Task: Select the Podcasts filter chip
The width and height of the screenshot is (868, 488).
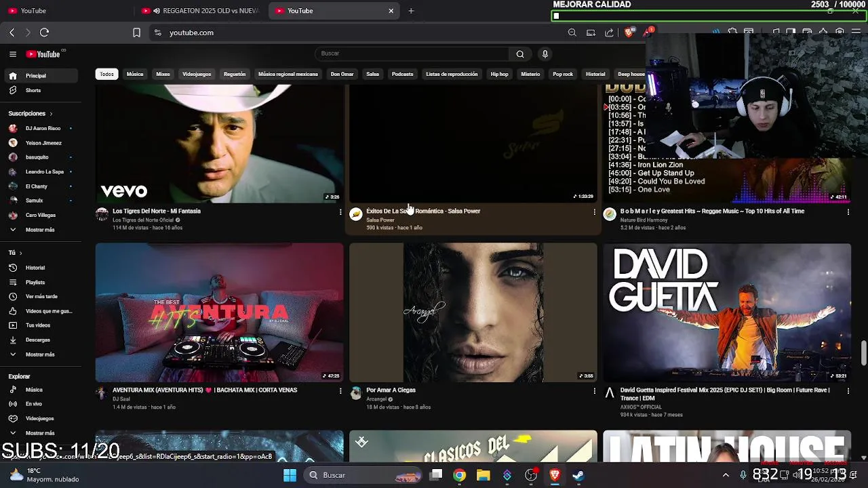Action: [402, 74]
